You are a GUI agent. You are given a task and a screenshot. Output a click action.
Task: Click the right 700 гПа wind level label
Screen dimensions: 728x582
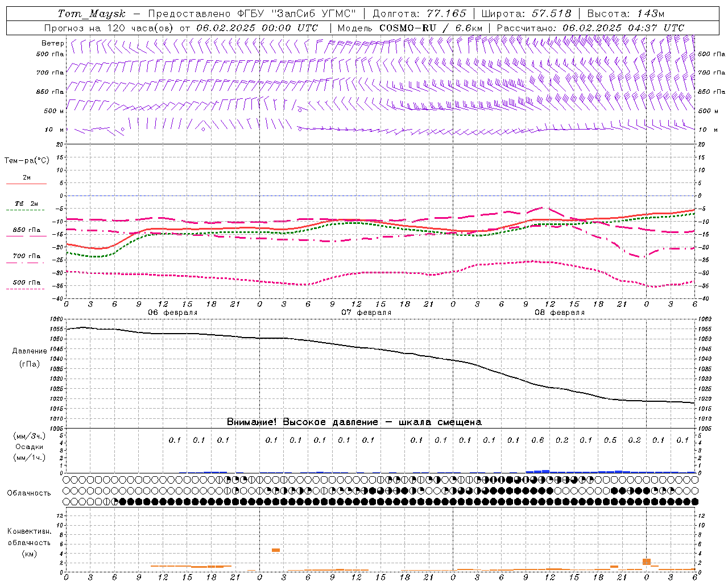712,73
